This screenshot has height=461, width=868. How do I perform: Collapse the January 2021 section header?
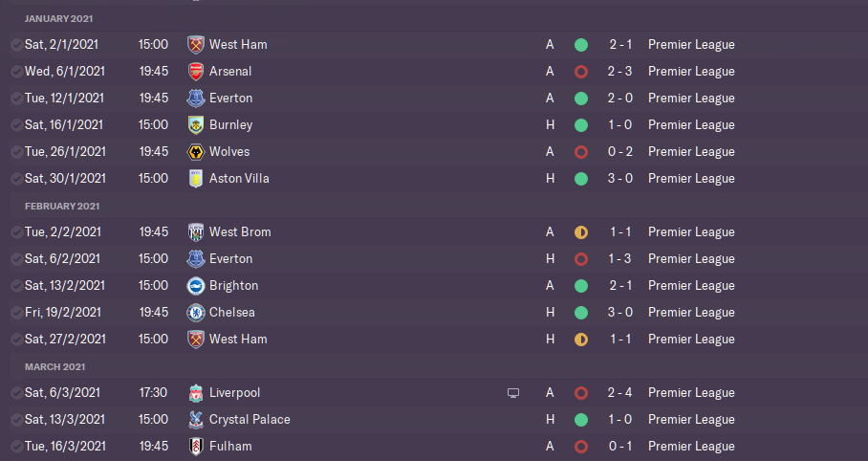click(x=59, y=18)
